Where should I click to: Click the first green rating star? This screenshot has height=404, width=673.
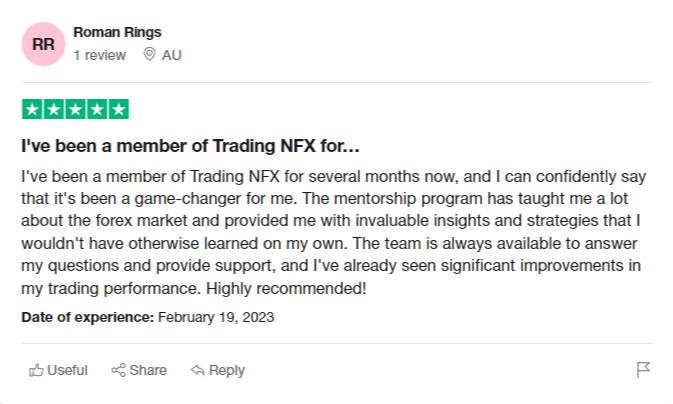(32, 109)
